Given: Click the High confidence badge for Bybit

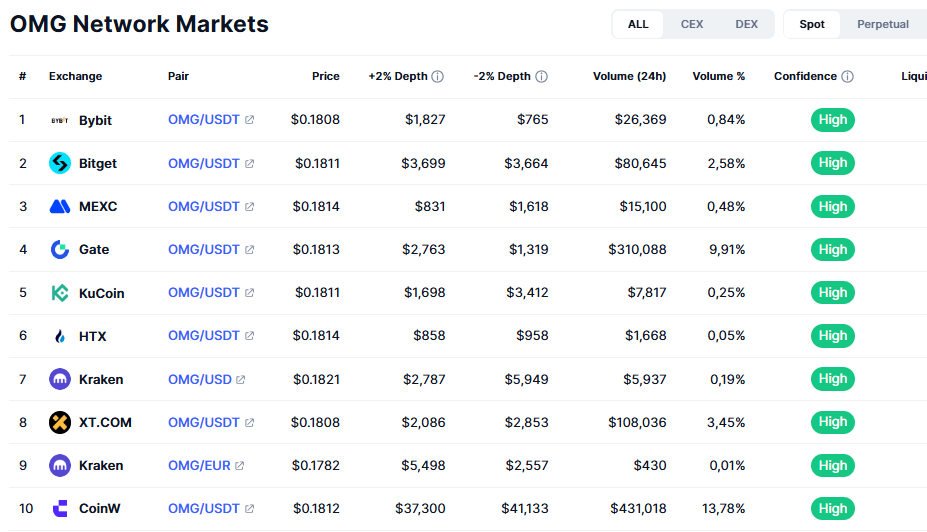Looking at the screenshot, I should tap(832, 120).
